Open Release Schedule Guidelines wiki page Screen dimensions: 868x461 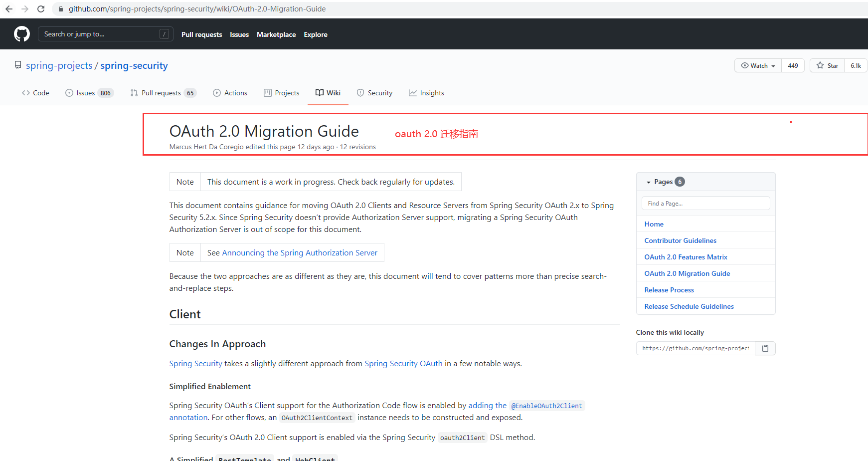(689, 306)
